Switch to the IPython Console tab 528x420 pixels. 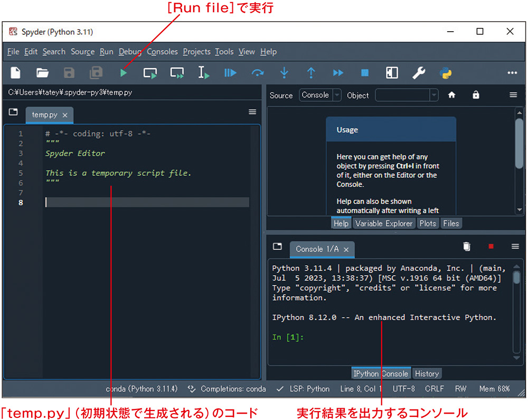[x=381, y=374]
